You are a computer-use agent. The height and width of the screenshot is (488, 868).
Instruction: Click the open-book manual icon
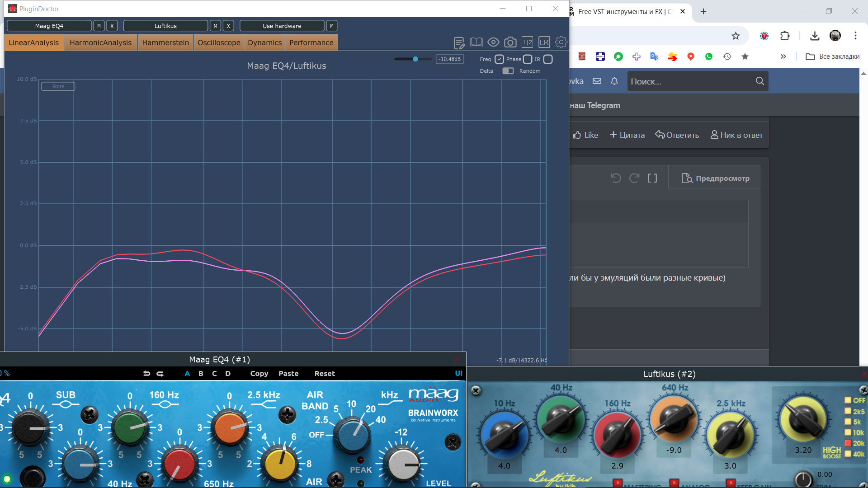(476, 42)
